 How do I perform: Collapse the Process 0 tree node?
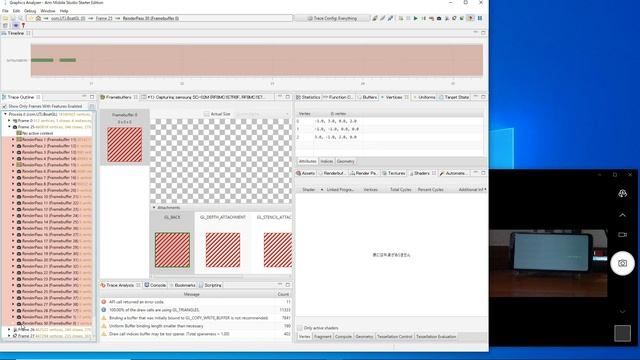click(x=5, y=114)
